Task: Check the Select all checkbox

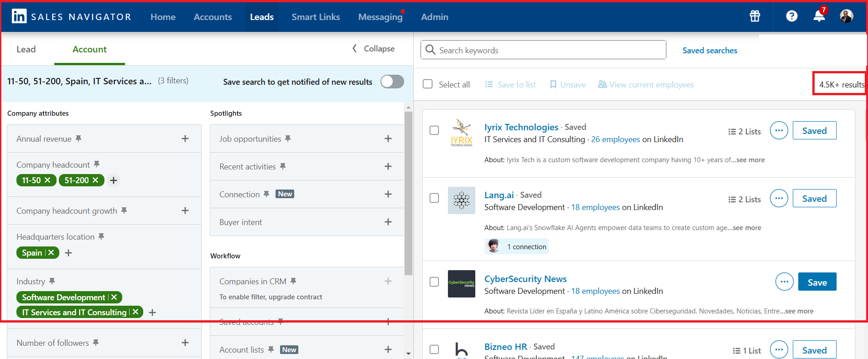Action: coord(428,84)
